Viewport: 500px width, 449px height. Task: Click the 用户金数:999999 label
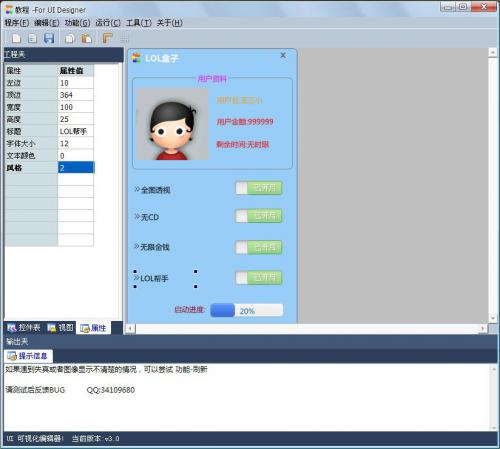(245, 122)
